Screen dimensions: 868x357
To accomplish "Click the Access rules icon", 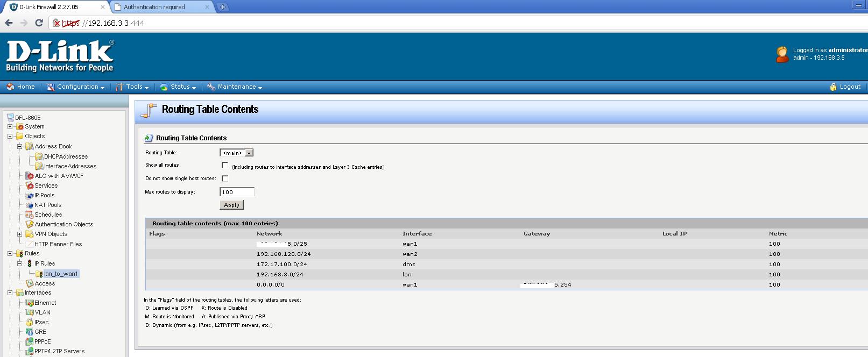I will [30, 283].
